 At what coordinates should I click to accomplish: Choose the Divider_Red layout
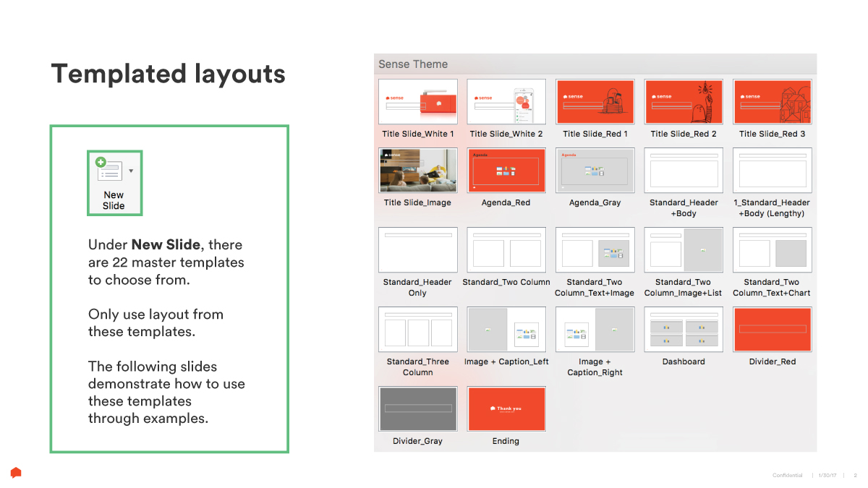[772, 330]
